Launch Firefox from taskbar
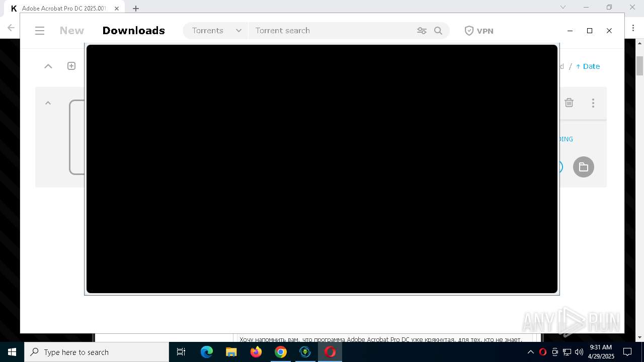 (256, 352)
